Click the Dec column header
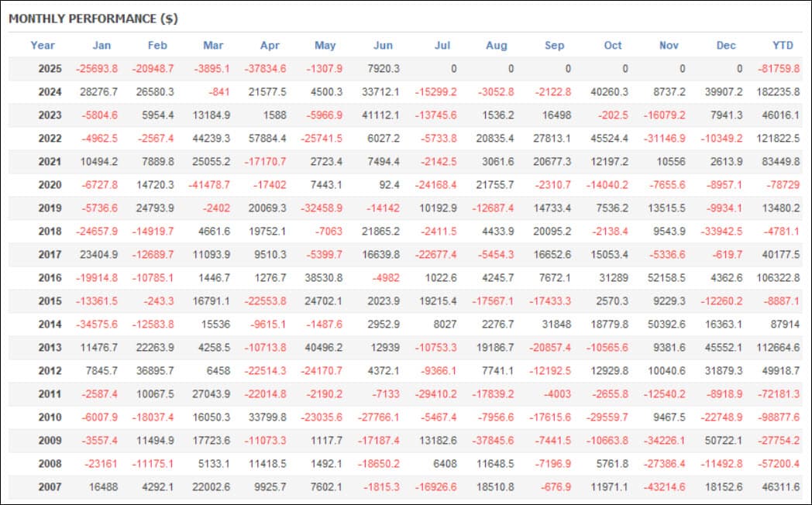812x505 pixels. click(x=726, y=46)
